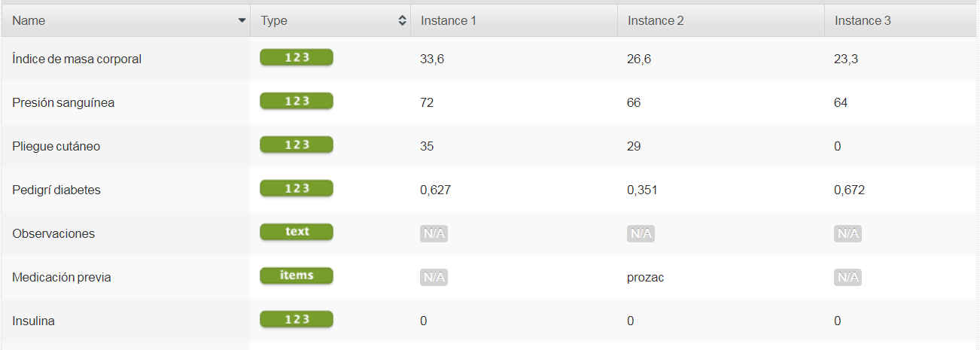
Task: Click Pedigrí diabetes value 0,672
Action: click(x=850, y=190)
